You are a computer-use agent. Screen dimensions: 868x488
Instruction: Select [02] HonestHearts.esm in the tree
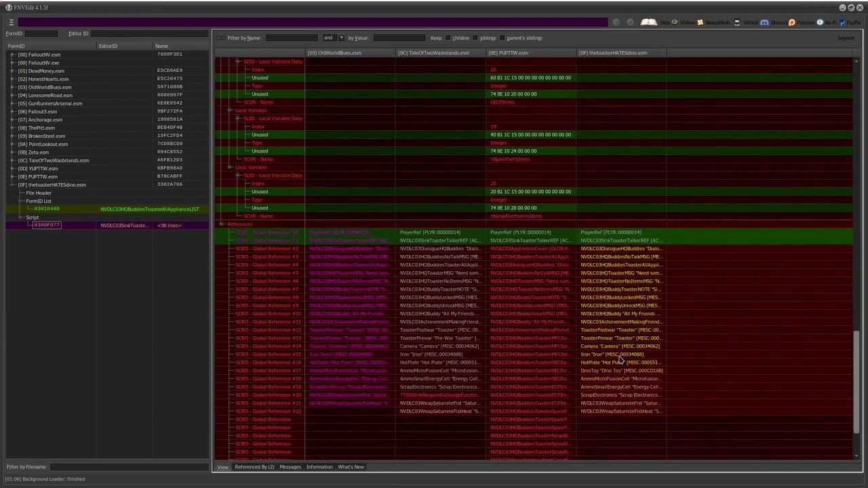[x=43, y=79]
